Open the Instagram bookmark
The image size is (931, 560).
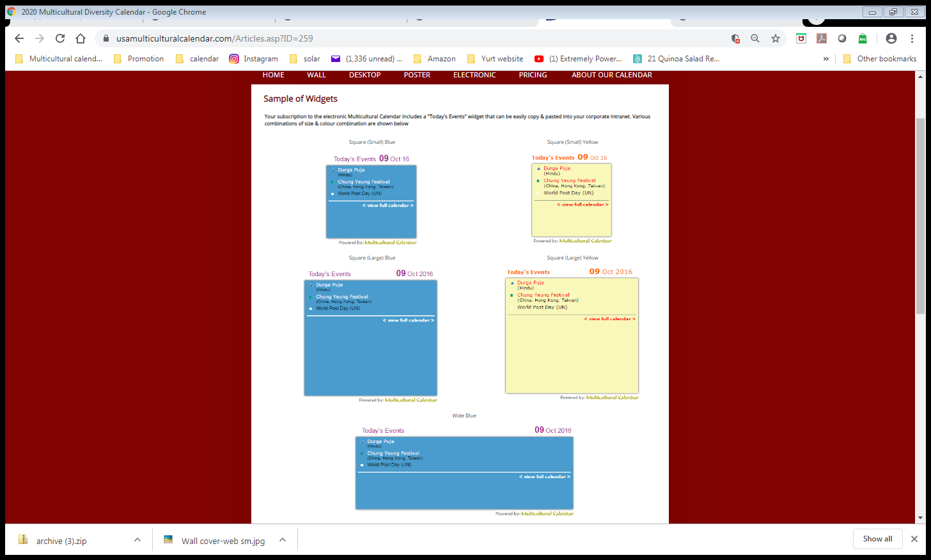pos(254,59)
